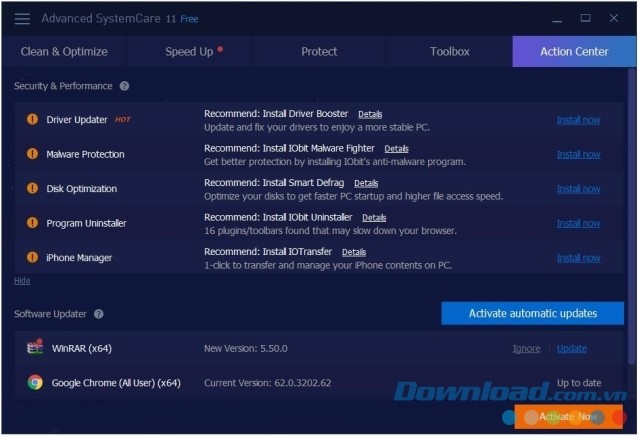Click '16 plugins/toolbars found' description

click(x=331, y=231)
